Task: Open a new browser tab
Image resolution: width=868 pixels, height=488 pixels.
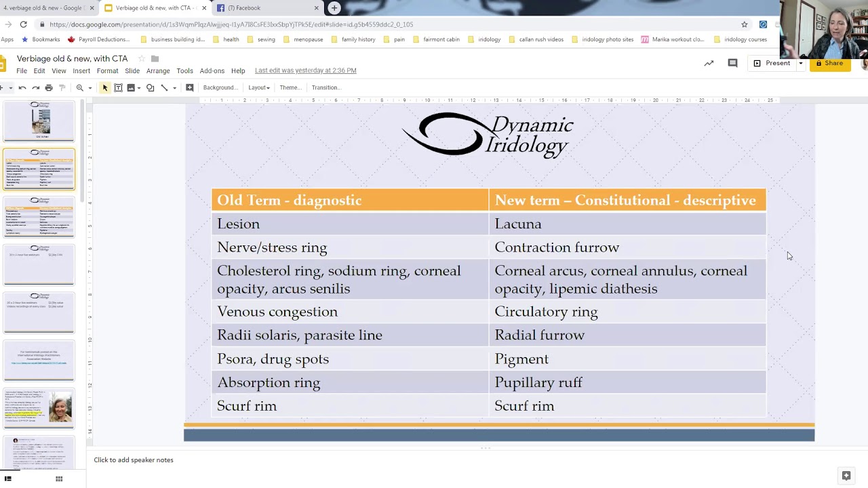Action: pos(334,8)
